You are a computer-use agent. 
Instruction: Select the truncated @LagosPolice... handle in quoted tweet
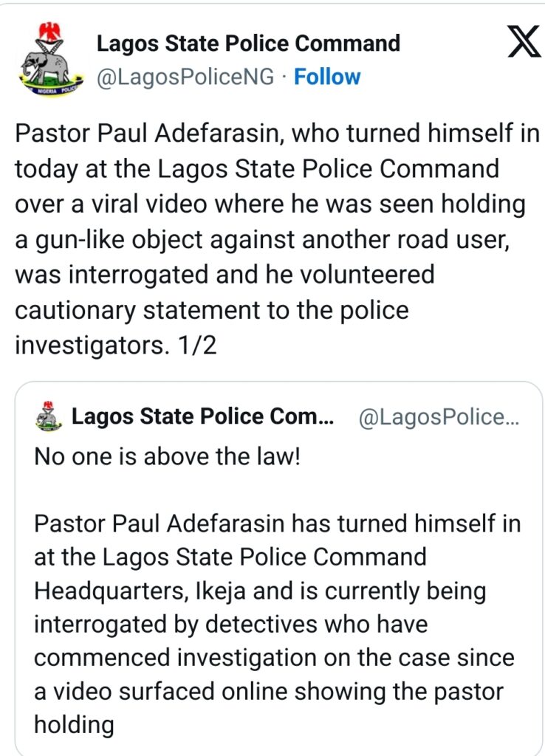[439, 416]
